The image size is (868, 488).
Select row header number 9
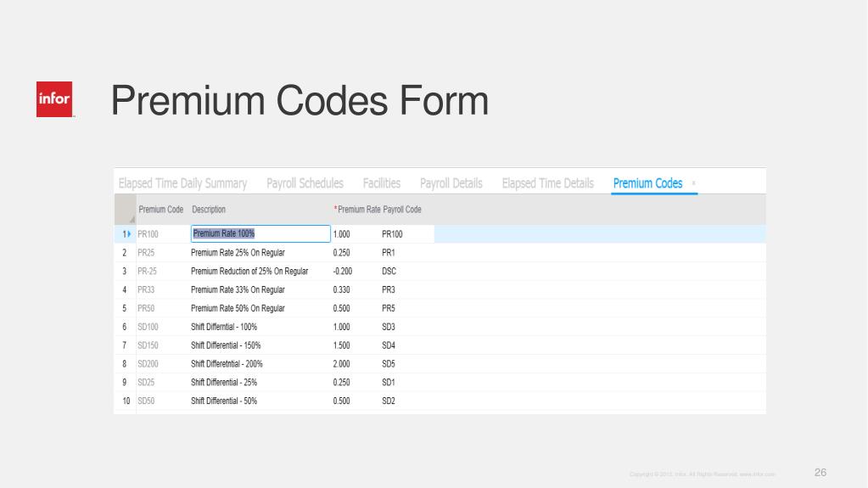coord(125,383)
